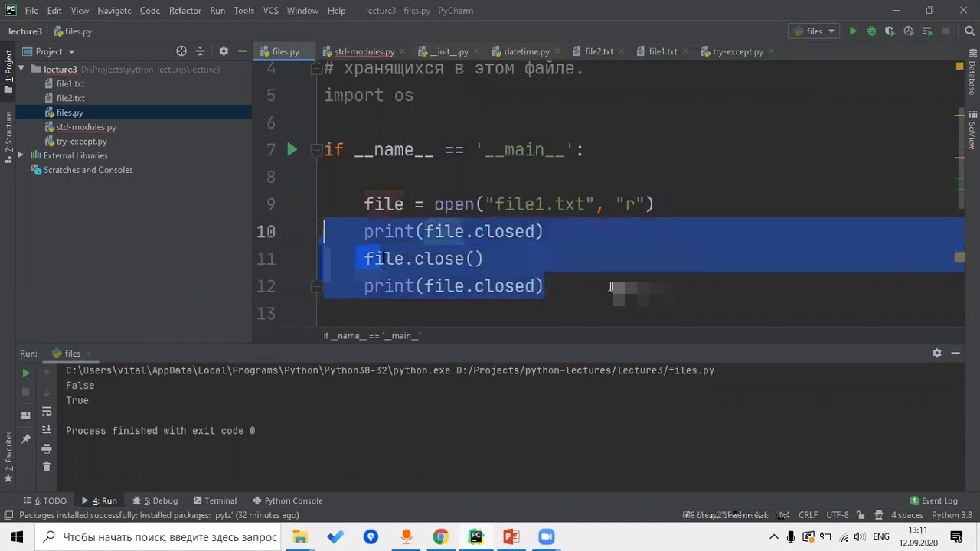The image size is (980, 551).
Task: Close the file1.txt editor tab
Action: 685,51
